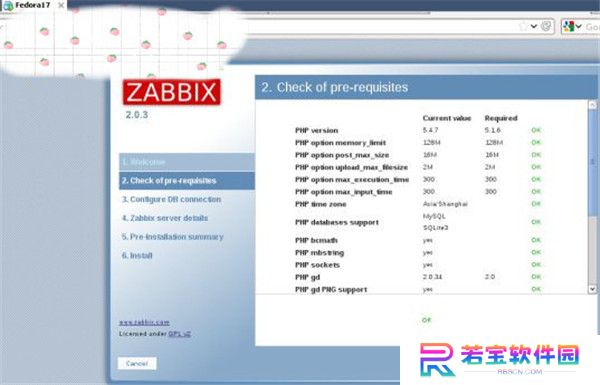The height and width of the screenshot is (385, 600).
Task: Select "PHP sockets" label
Action: pos(317,265)
